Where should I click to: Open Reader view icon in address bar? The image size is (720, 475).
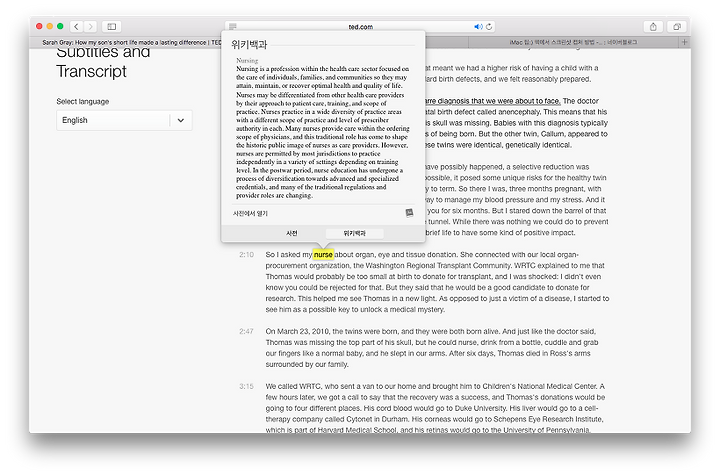coord(233,26)
